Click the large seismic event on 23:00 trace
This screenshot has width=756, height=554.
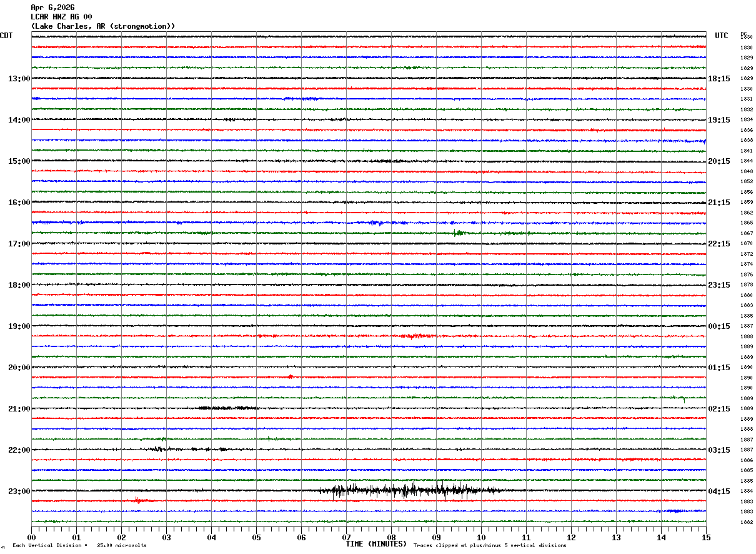409,490
